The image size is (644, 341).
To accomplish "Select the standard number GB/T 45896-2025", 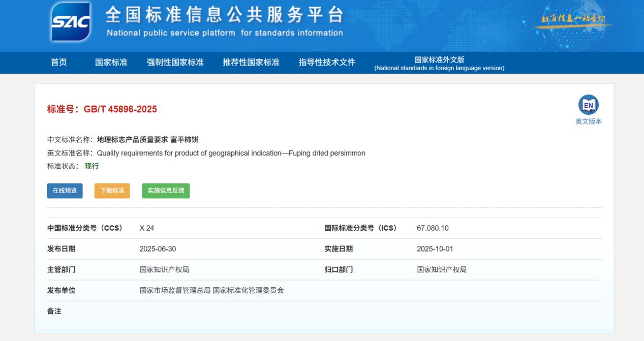I will [x=120, y=109].
